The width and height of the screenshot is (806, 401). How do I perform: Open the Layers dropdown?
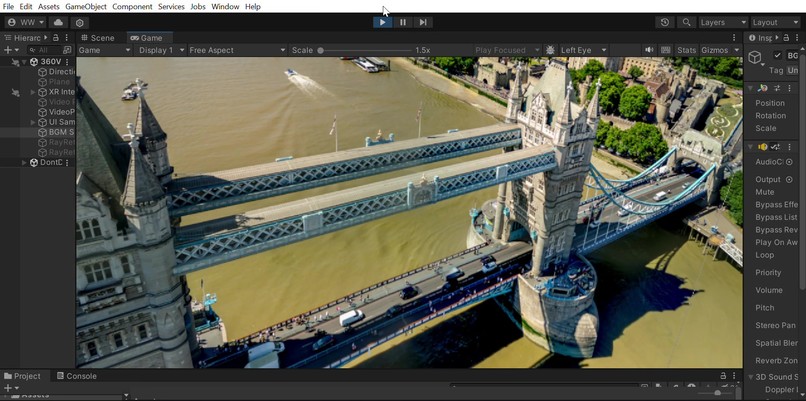(723, 22)
